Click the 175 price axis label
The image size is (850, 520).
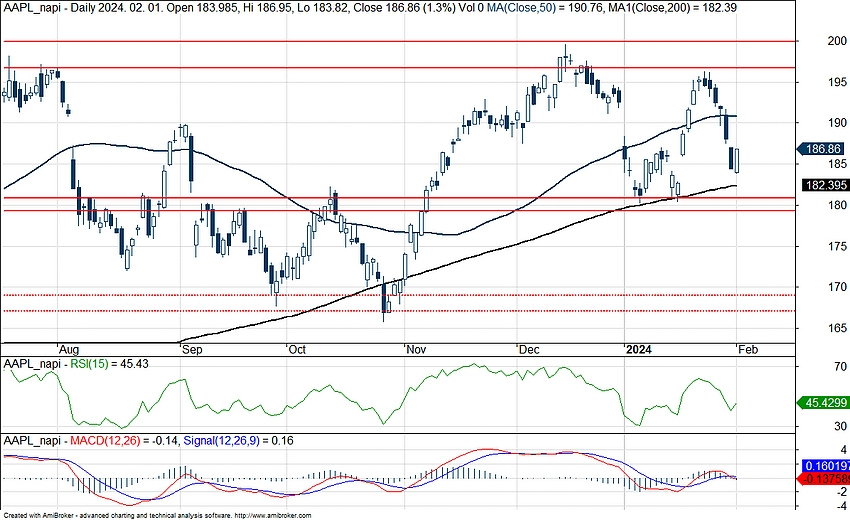pos(838,247)
